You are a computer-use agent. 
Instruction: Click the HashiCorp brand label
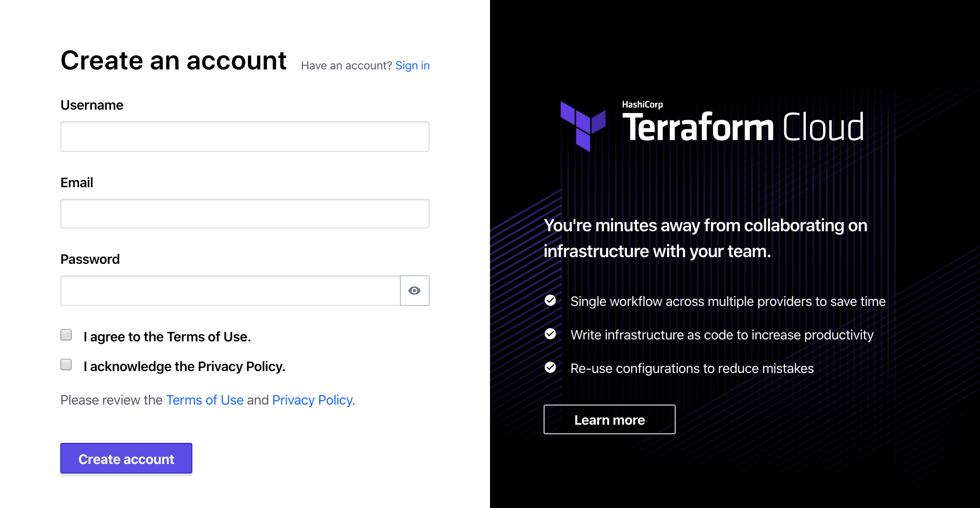[643, 104]
